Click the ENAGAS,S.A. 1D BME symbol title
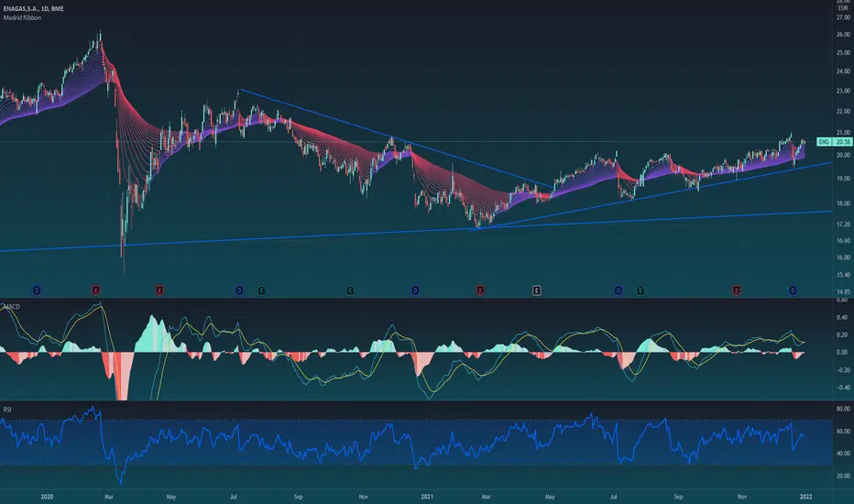Viewport: 854px width, 504px height. [33, 9]
